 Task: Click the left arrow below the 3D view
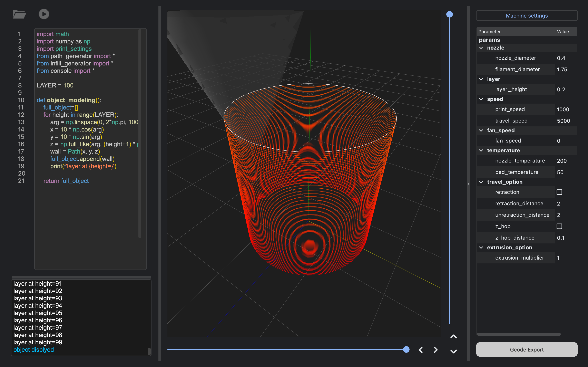[421, 350]
